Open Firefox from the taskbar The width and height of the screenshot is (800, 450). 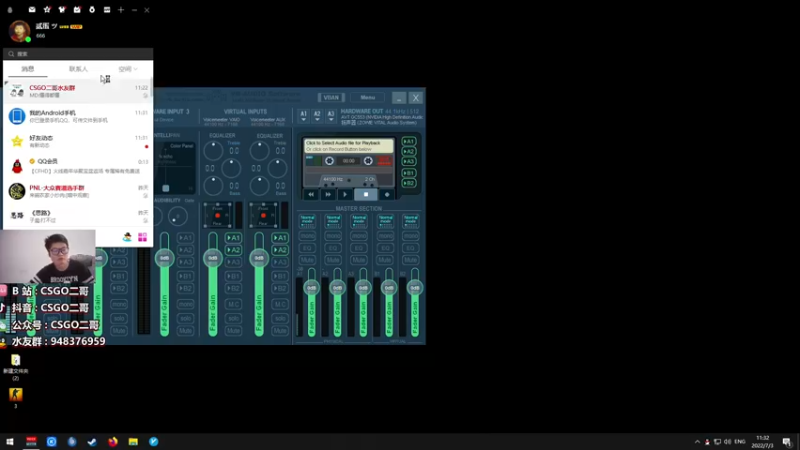(113, 442)
